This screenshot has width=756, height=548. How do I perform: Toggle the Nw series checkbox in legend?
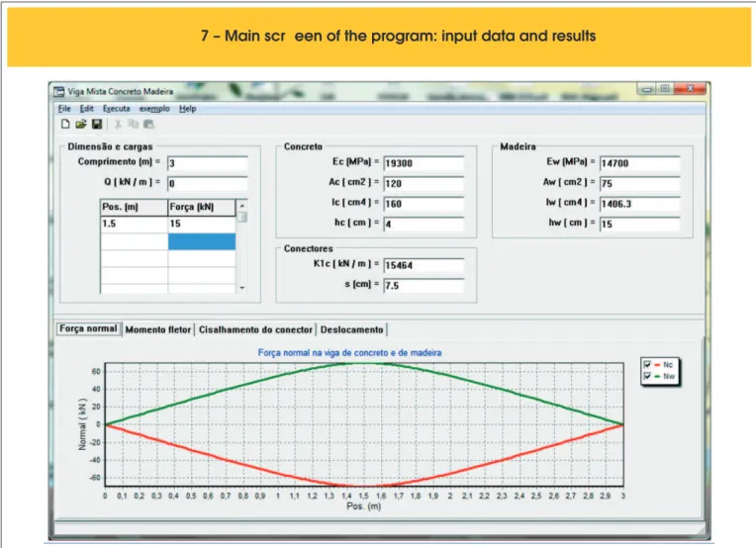(647, 376)
